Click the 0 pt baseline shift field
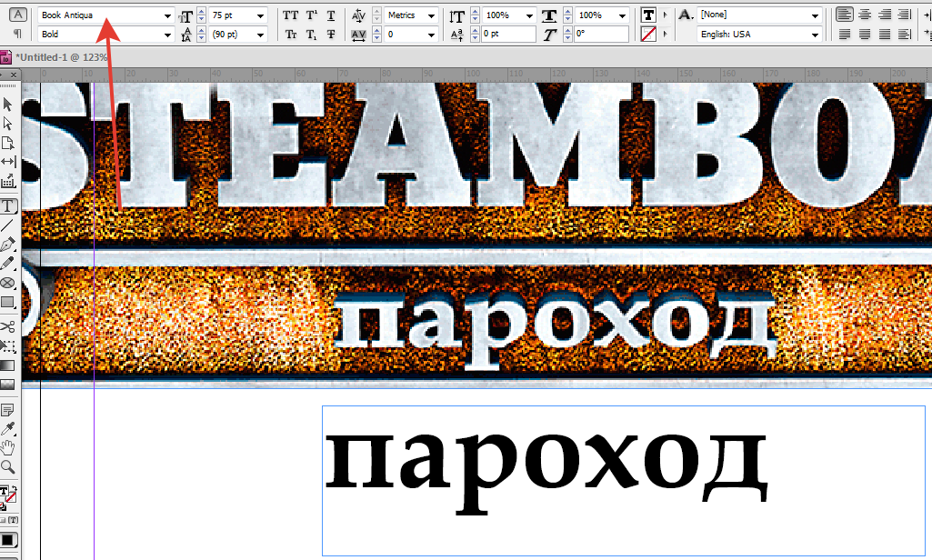Screen dimensions: 932x560 tap(508, 34)
